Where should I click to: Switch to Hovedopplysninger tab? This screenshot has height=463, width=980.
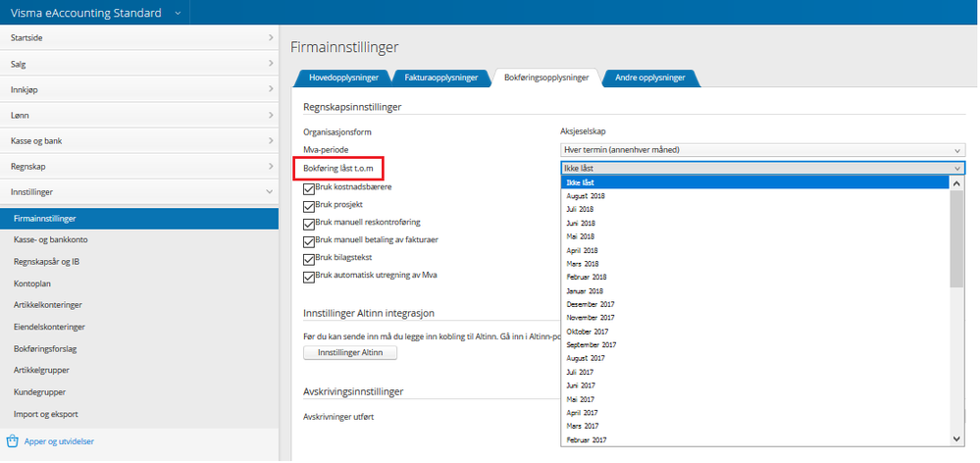(x=343, y=77)
